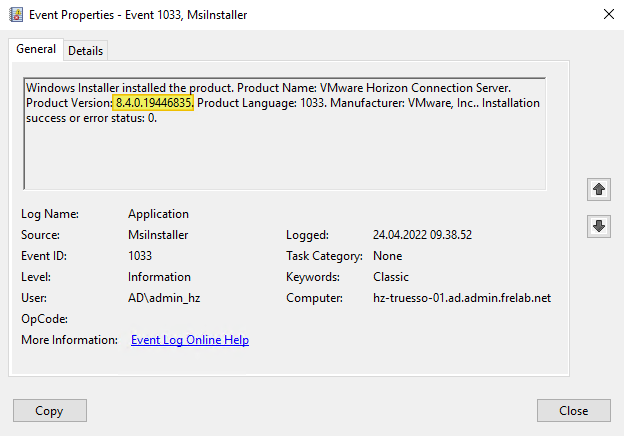Click the highlighted product version 8.4.0.19446835
624x436 pixels.
tap(154, 103)
